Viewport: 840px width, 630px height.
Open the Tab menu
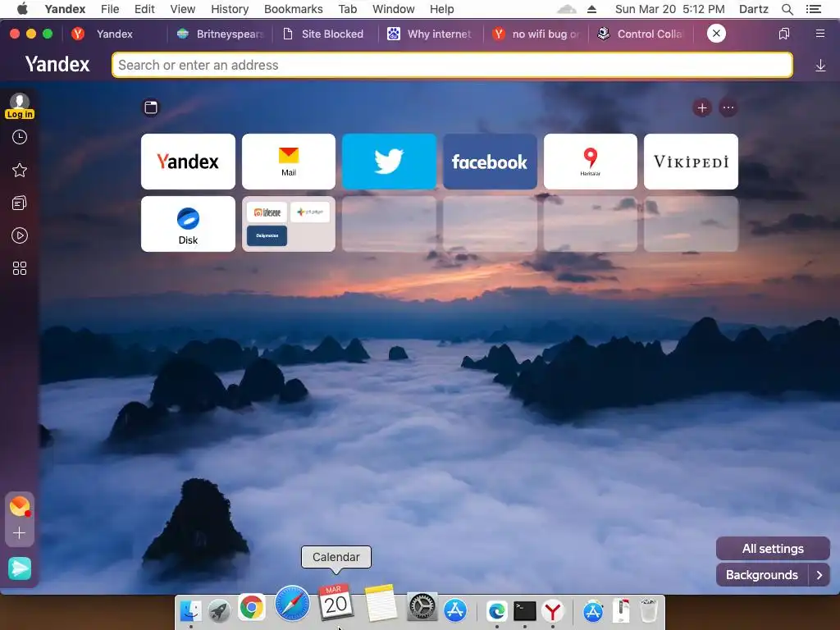click(x=348, y=9)
